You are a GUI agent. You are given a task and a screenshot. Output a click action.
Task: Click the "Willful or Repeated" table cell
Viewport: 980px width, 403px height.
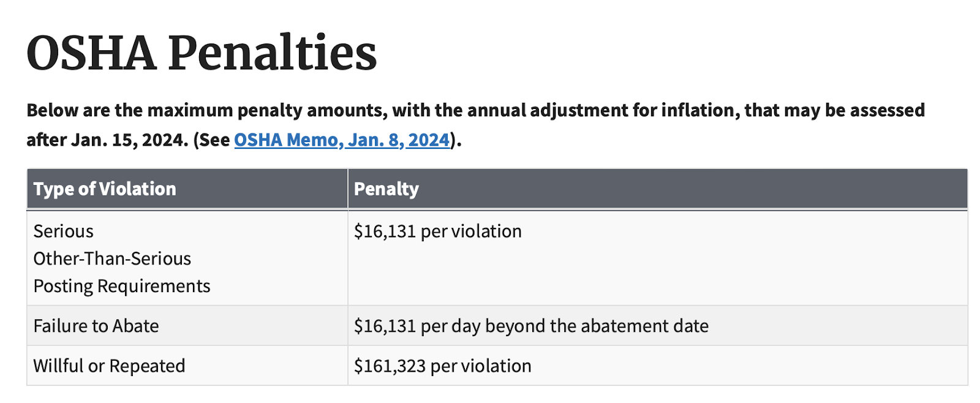click(109, 366)
